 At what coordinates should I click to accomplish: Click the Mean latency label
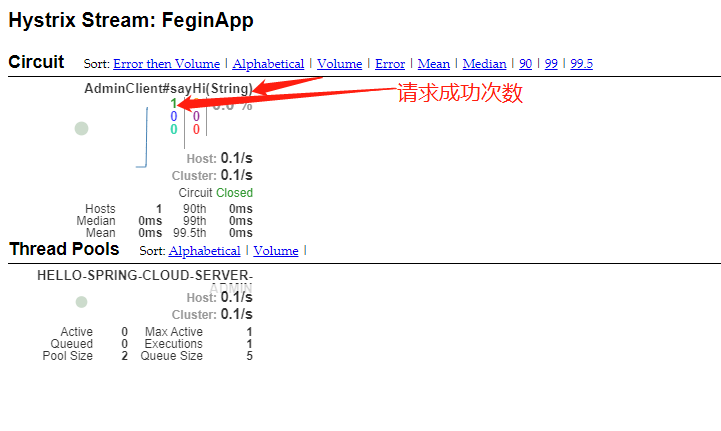(101, 233)
